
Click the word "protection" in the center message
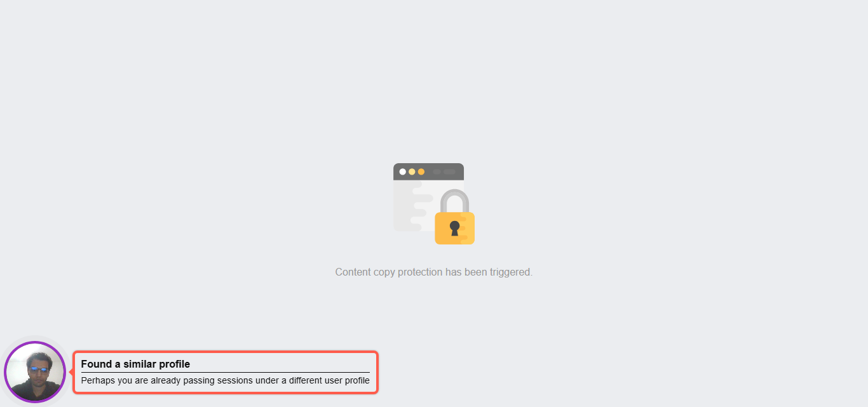[x=420, y=272]
